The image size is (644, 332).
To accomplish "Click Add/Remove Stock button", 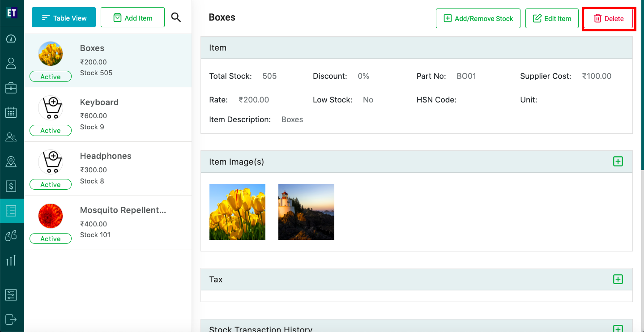I will pos(478,18).
